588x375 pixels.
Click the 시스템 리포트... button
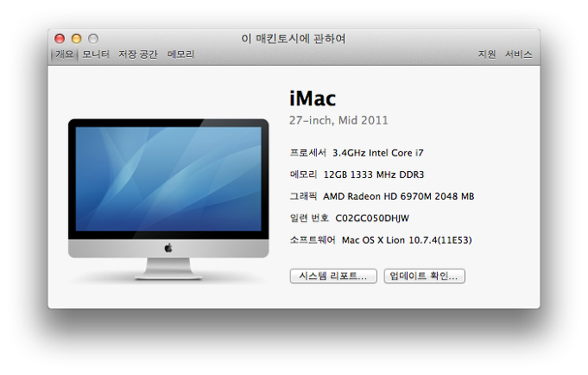333,276
